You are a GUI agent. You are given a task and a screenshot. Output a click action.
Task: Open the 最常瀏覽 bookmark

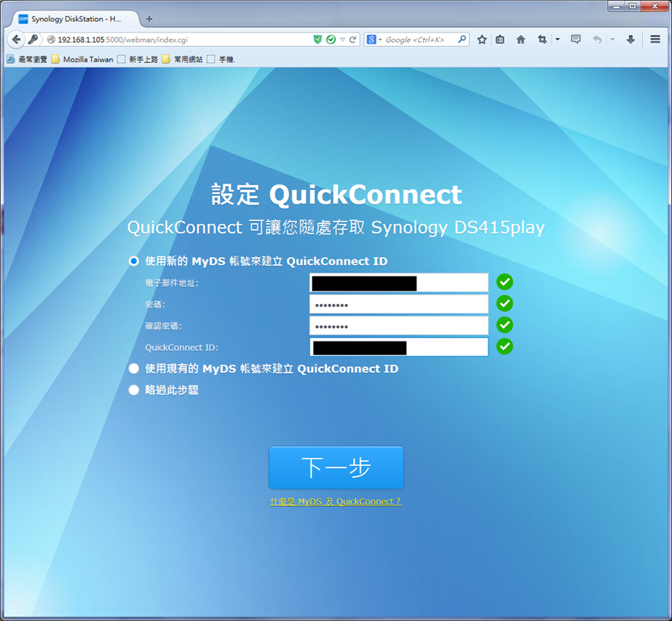(27, 59)
